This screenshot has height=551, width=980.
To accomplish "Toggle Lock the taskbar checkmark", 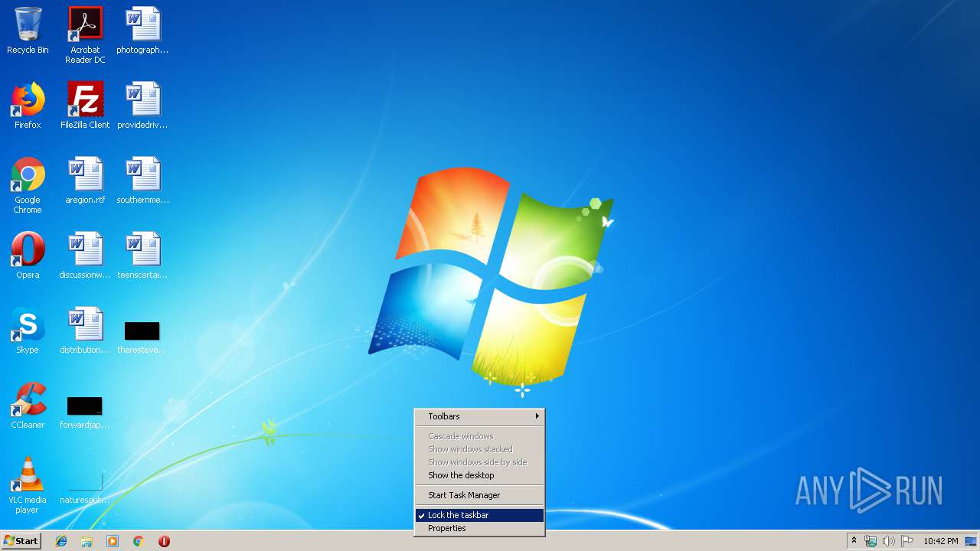I will tap(480, 515).
